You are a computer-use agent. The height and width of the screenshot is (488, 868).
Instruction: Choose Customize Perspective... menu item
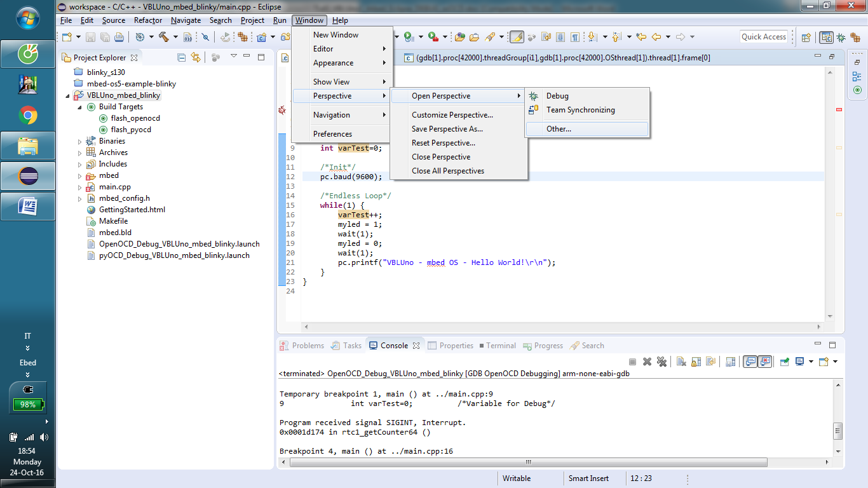coord(459,115)
